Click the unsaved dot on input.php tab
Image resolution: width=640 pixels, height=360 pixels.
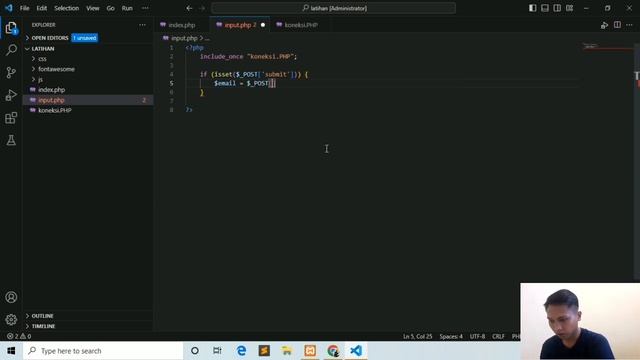coord(263,25)
